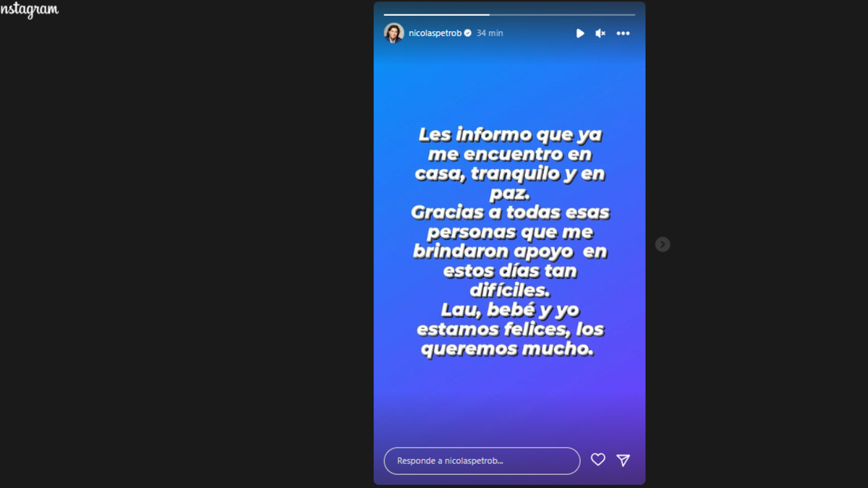868x488 pixels.
Task: Open the nicolaspetrob username link
Action: point(435,33)
